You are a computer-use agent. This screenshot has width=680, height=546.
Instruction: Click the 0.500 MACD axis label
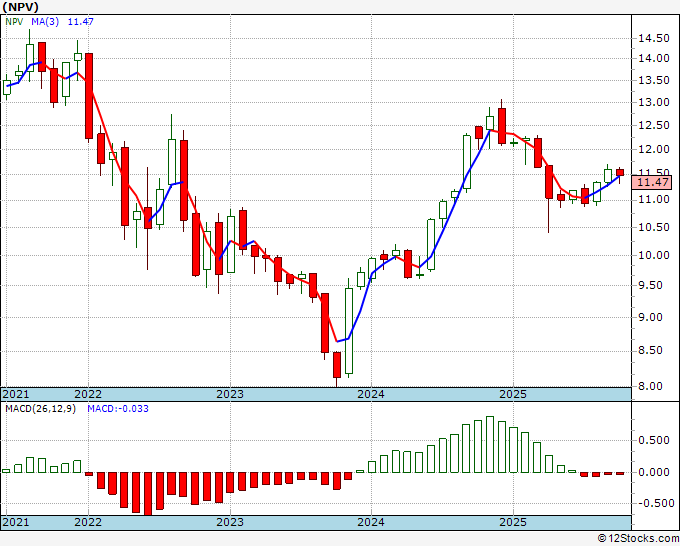pos(653,439)
